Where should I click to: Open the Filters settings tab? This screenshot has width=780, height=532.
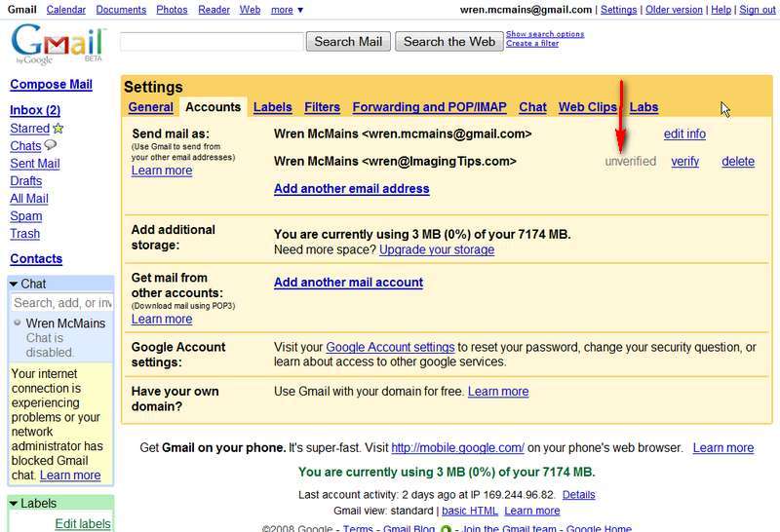[x=322, y=107]
